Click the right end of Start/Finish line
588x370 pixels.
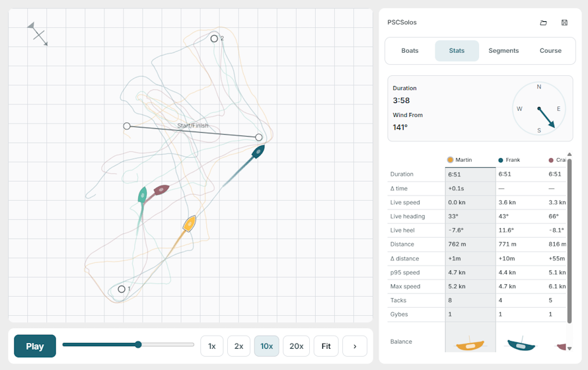pos(259,137)
